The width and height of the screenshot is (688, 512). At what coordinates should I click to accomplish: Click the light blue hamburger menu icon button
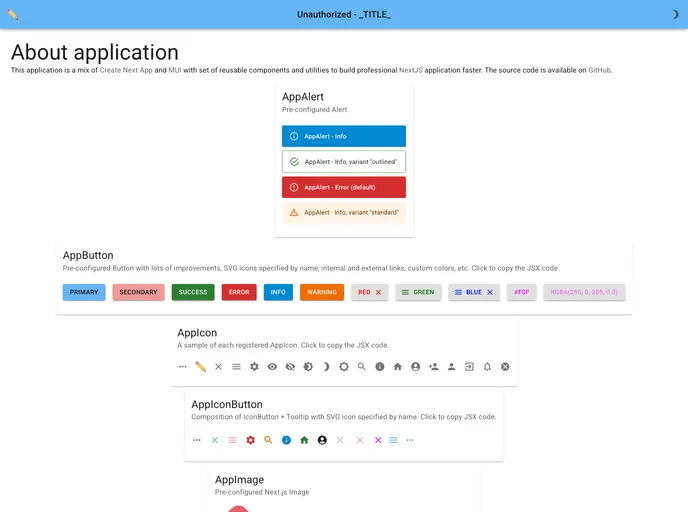click(394, 440)
